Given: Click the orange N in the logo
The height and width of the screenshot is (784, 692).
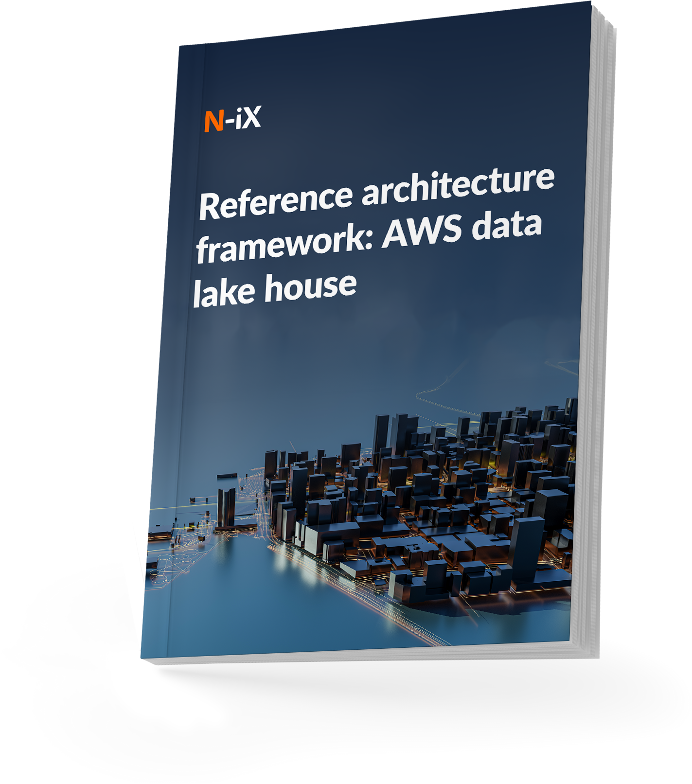Looking at the screenshot, I should 213,122.
